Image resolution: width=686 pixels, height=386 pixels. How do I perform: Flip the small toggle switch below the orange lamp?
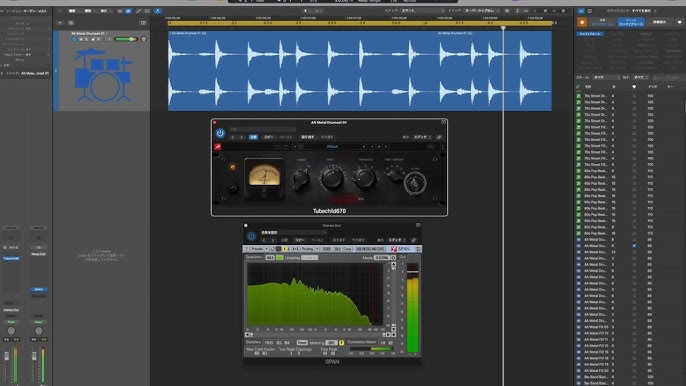pyautogui.click(x=233, y=188)
